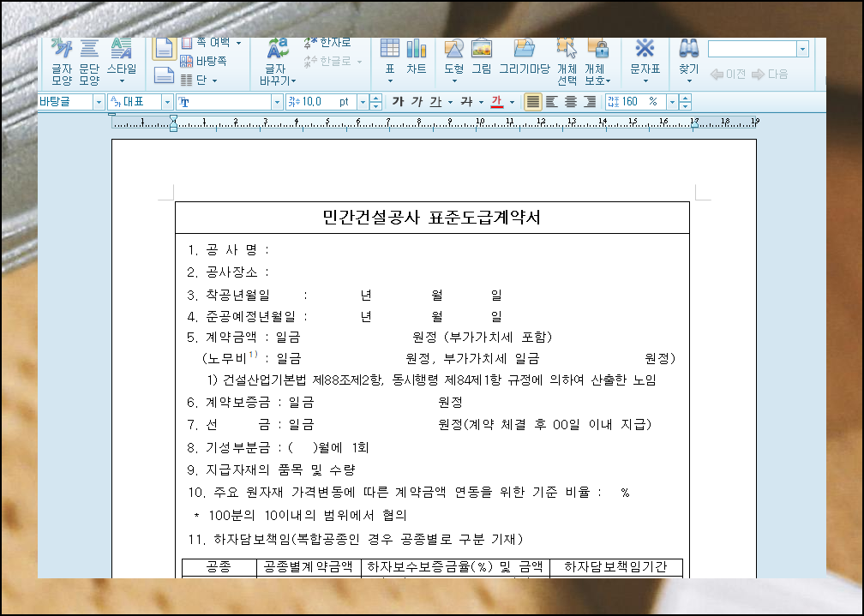Open the strikethrough style dropdown arrow

[481, 103]
